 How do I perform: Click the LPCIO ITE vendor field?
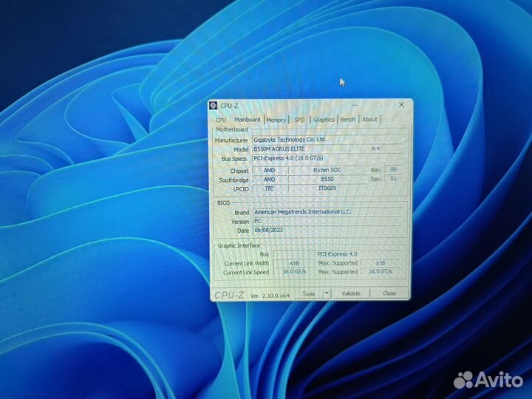270,188
